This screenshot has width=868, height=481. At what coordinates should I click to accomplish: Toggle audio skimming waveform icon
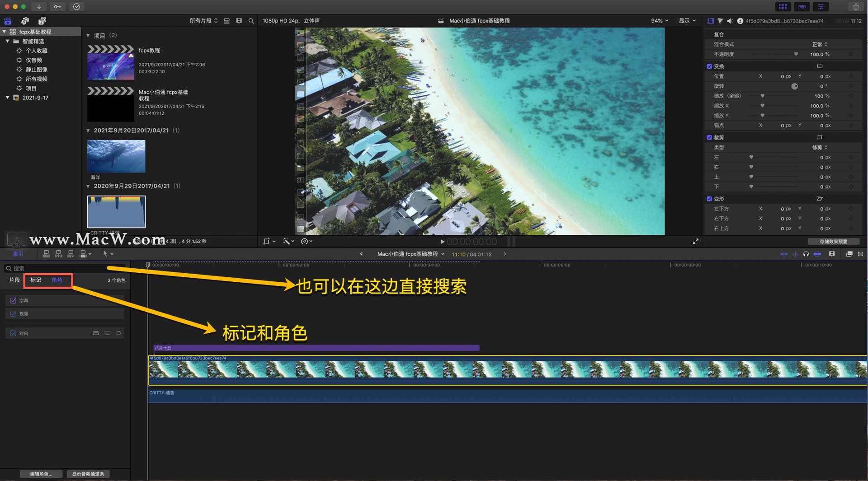point(795,254)
